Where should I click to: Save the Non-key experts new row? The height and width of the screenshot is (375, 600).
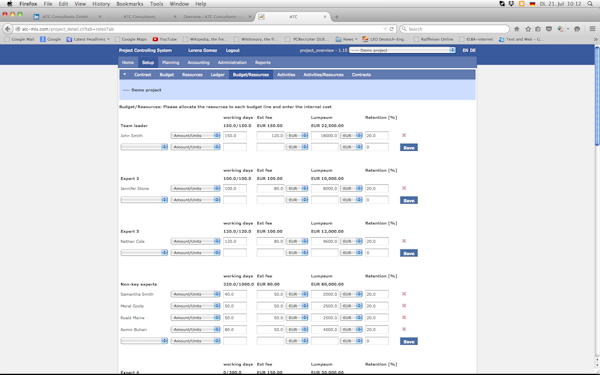pos(409,341)
